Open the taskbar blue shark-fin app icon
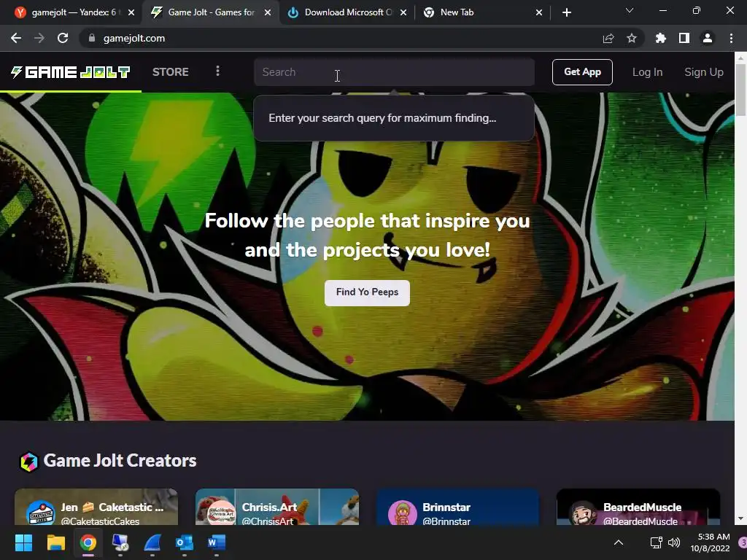Screen dimensions: 747x560 (152, 542)
